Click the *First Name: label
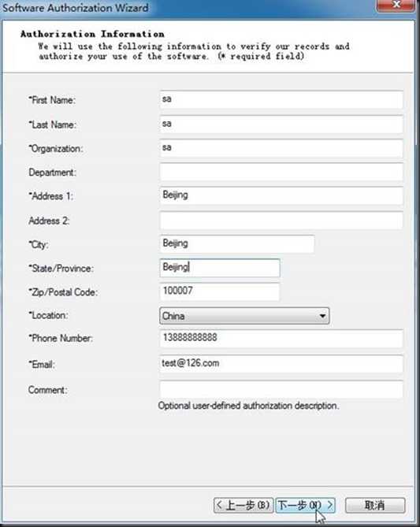This screenshot has height=527, width=420. (52, 100)
